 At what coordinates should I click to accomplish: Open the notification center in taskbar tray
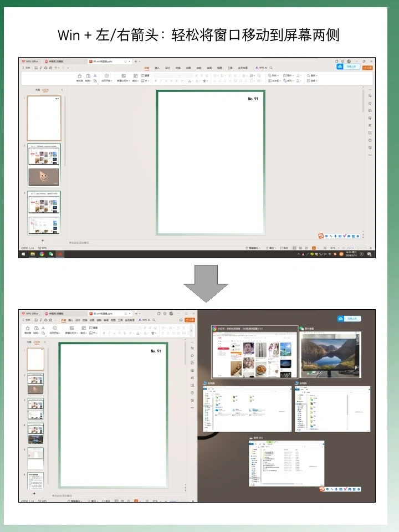pos(369,254)
